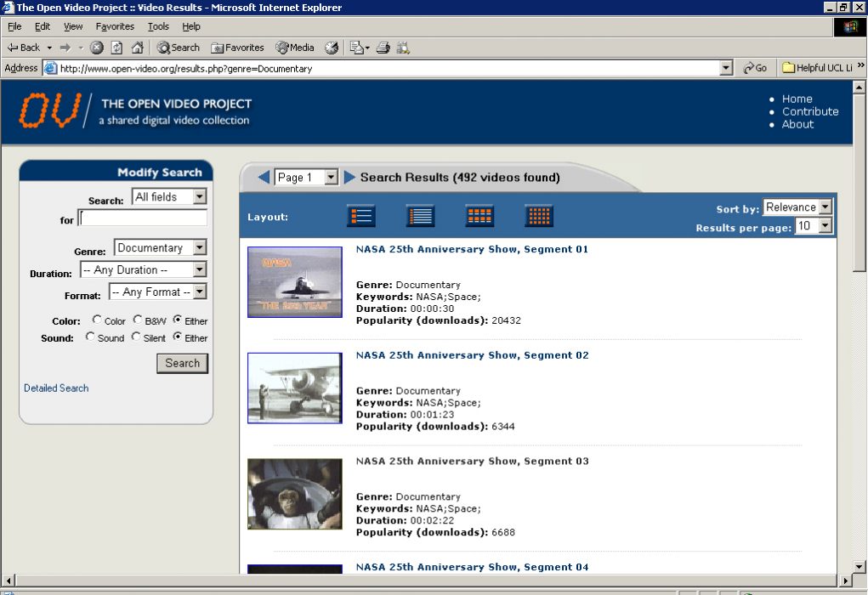Switch to the detailed list layout icon
This screenshot has height=595, width=868.
coord(361,216)
